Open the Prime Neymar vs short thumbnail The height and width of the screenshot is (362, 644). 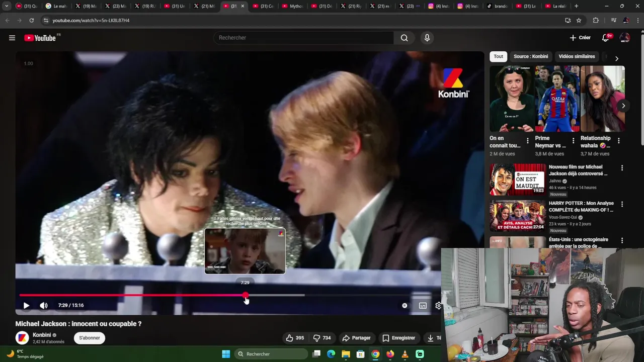tap(557, 99)
